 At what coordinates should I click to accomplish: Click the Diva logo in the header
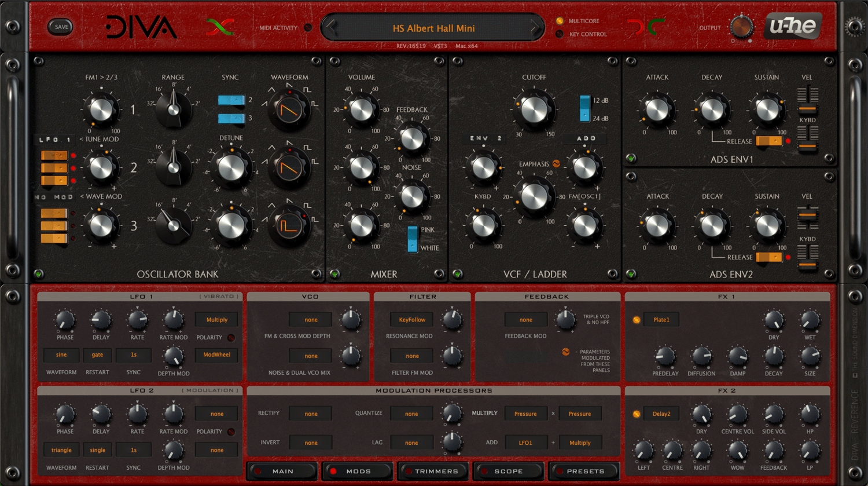(x=141, y=27)
